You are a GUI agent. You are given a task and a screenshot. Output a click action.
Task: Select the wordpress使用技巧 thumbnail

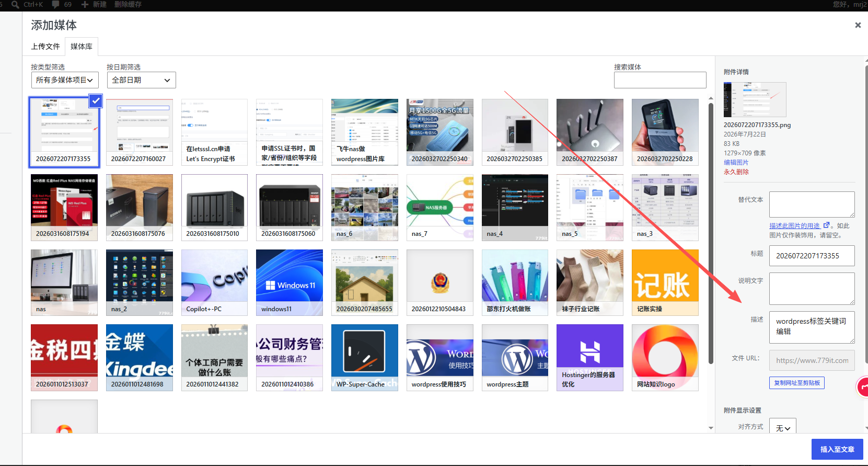[x=440, y=358]
